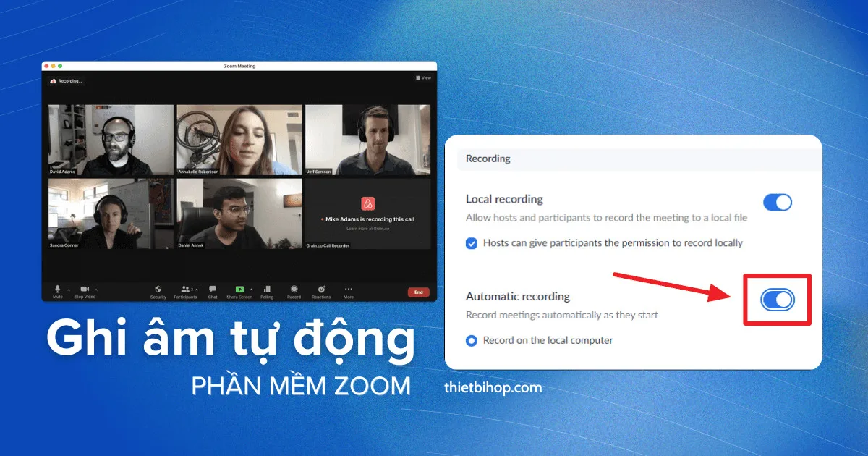
Task: Open the Stop Video options chevron
Action: pos(96,290)
